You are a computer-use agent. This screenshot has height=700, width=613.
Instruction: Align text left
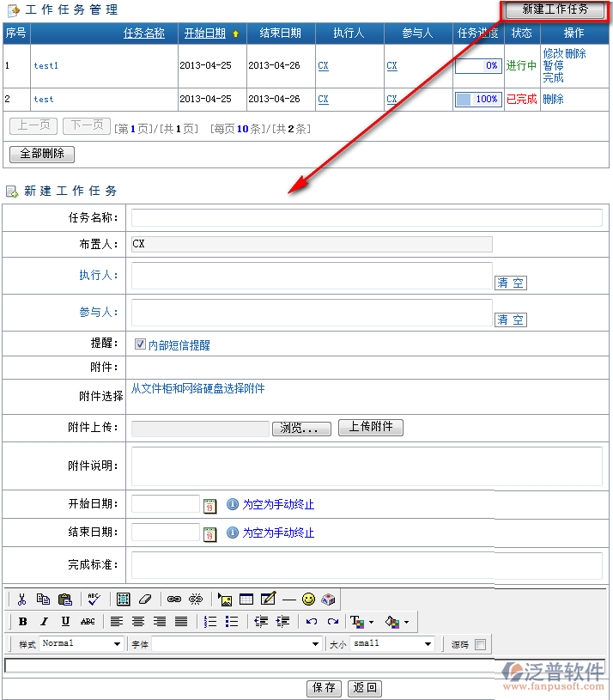click(117, 622)
